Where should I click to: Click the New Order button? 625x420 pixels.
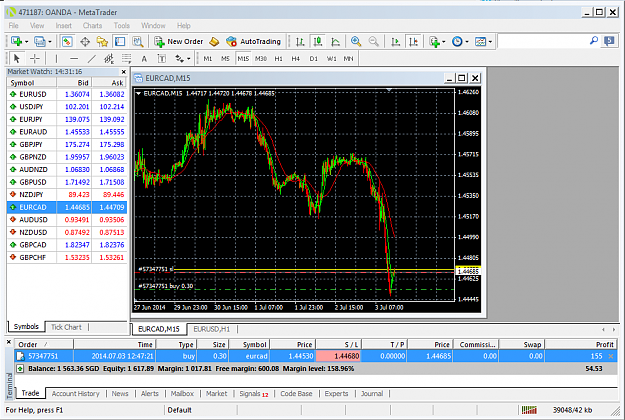pyautogui.click(x=179, y=41)
